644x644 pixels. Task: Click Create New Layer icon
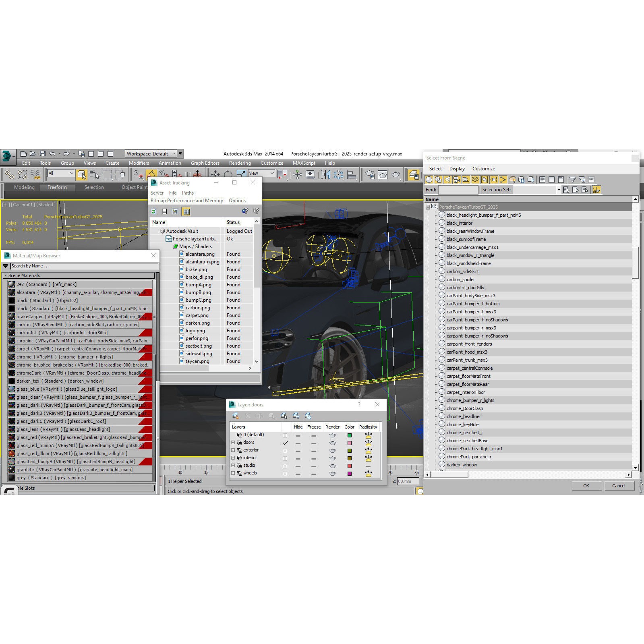coord(236,416)
